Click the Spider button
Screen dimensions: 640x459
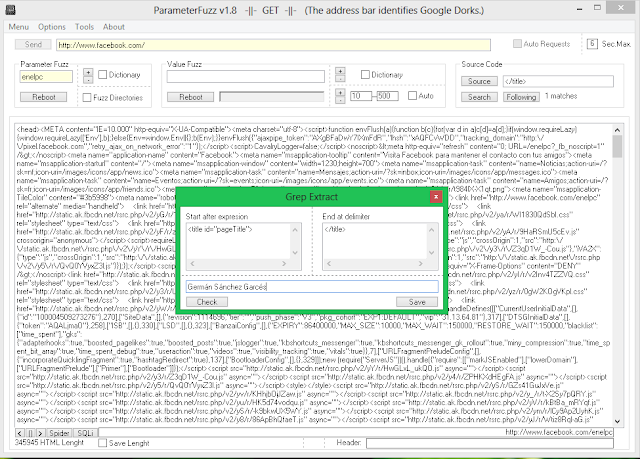tap(59, 432)
